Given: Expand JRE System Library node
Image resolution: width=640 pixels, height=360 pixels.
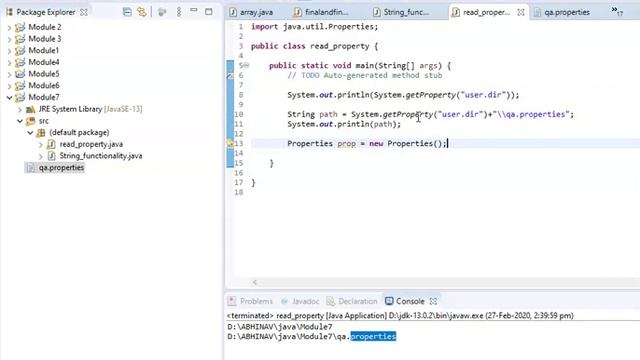Looking at the screenshot, I should click(20, 109).
